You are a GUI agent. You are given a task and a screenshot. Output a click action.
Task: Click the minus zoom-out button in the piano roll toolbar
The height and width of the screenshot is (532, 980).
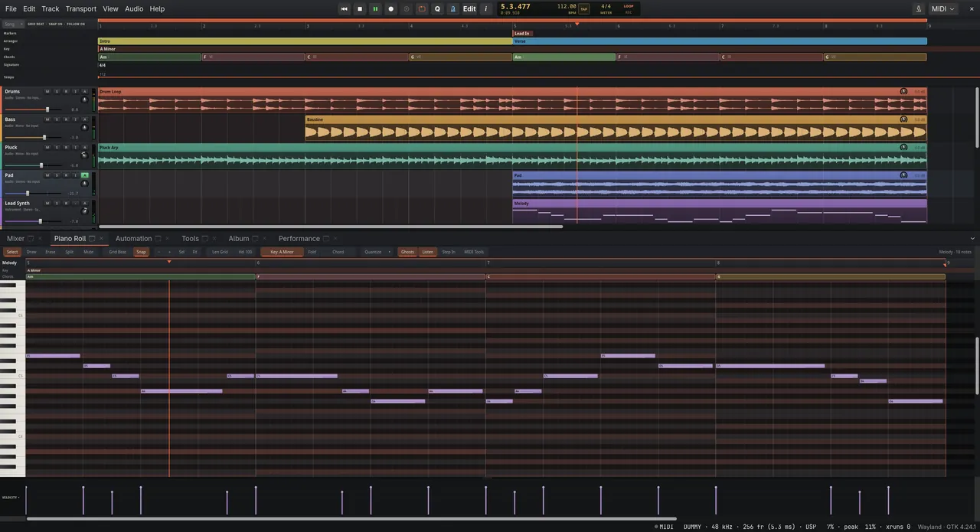click(x=159, y=252)
